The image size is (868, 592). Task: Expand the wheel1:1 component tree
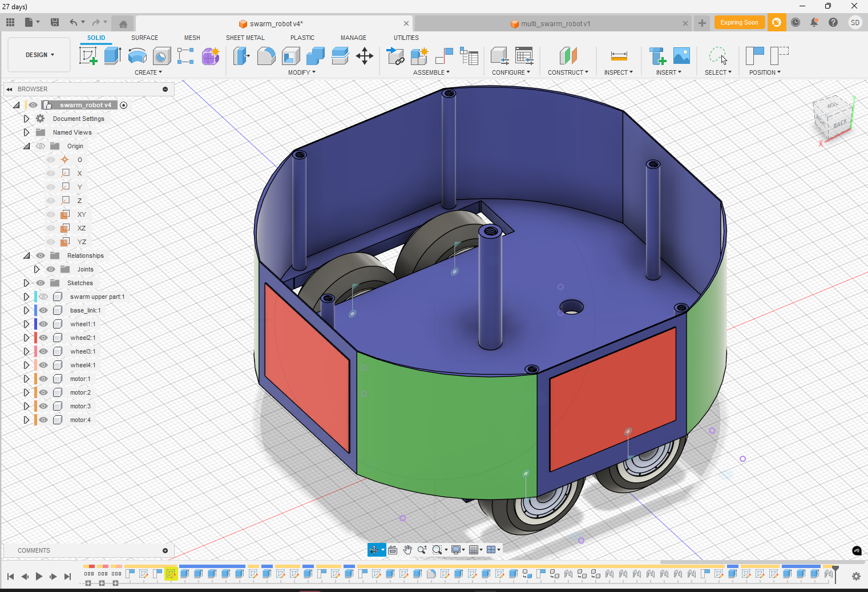coord(26,324)
